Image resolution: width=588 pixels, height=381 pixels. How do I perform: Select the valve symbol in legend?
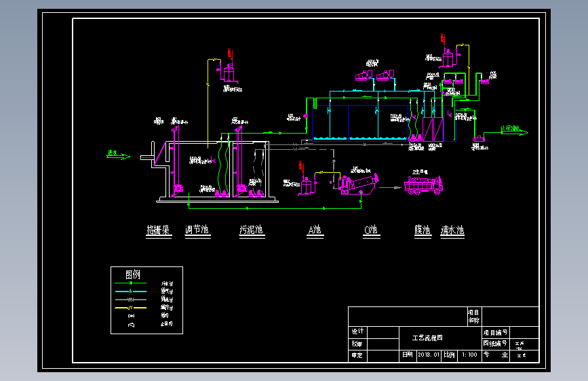coord(132,316)
